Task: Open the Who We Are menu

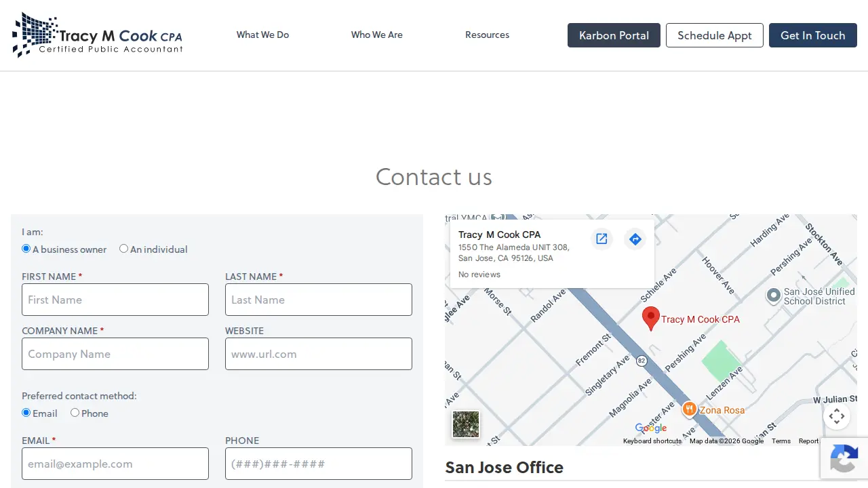Action: [x=376, y=35]
